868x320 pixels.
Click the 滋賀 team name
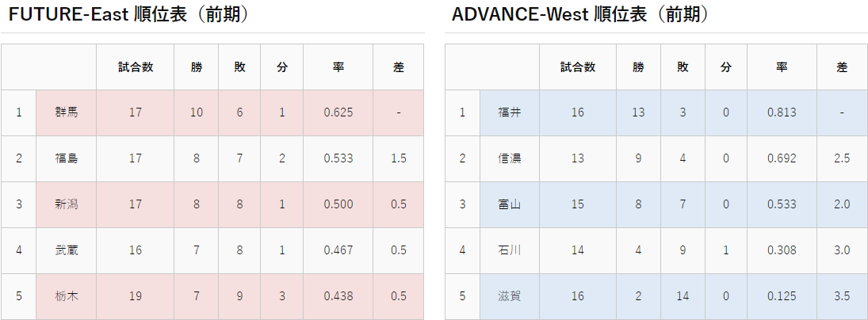(x=510, y=296)
